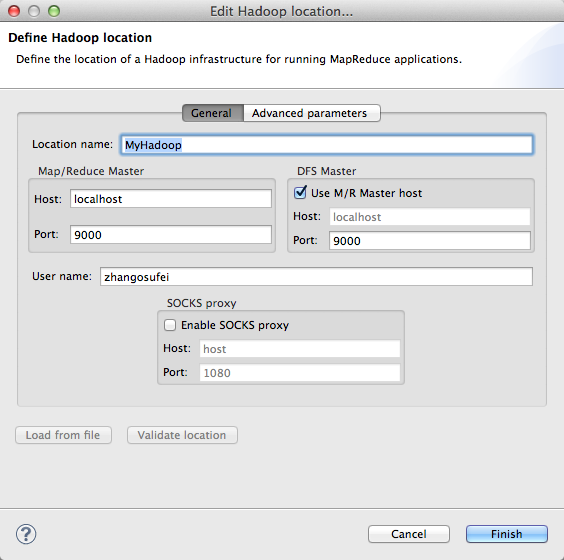Uncheck Use M/R Master host checkbox

300,193
